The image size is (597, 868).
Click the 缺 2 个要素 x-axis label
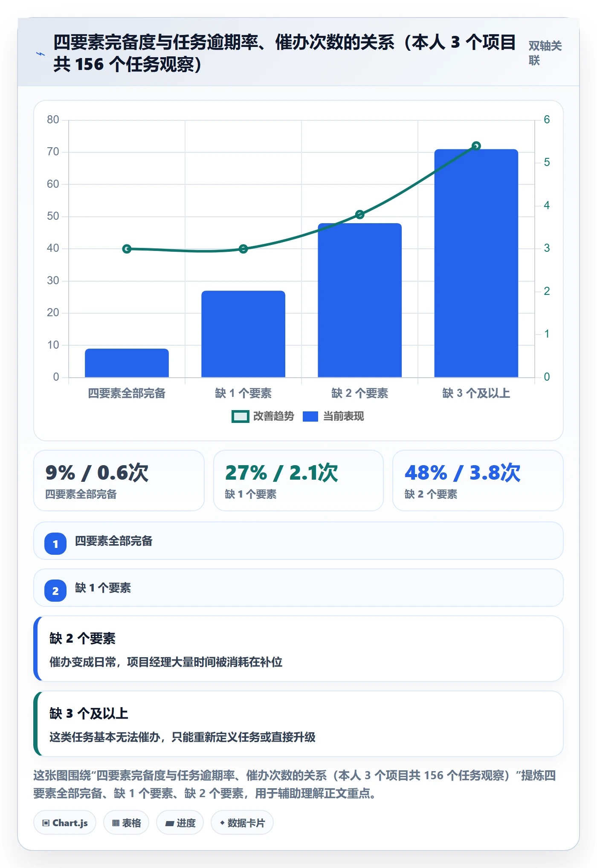click(x=359, y=393)
